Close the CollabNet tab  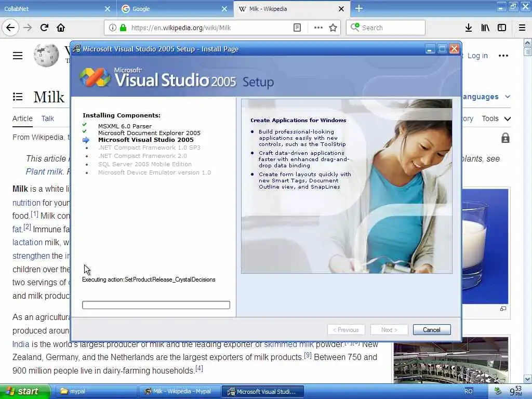(x=107, y=9)
